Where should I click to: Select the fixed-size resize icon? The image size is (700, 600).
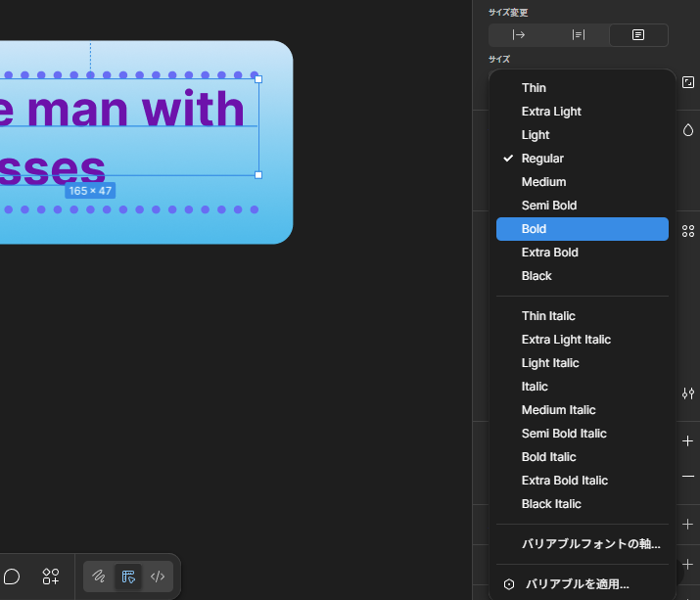click(x=638, y=35)
